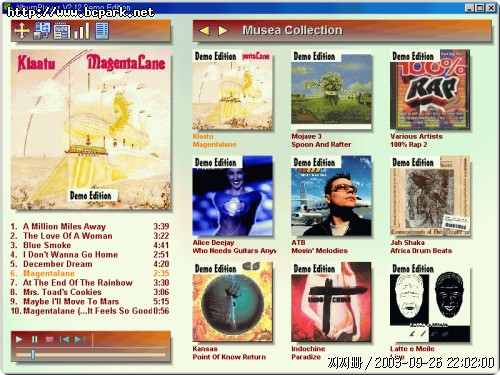
Task: Click the Kansas artist name
Action: [205, 349]
